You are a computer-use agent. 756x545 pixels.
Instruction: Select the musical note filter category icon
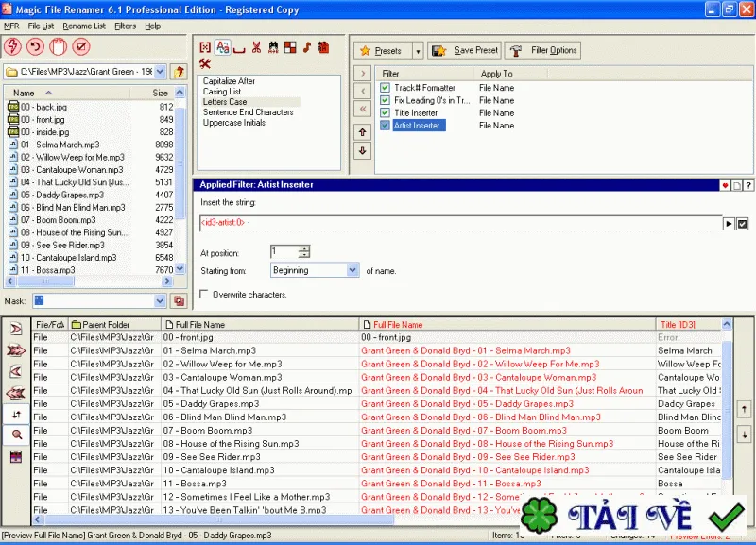click(307, 47)
